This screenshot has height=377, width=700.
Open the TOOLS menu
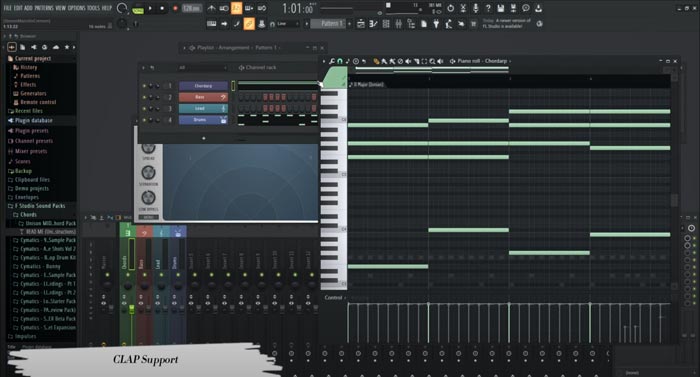coord(93,8)
